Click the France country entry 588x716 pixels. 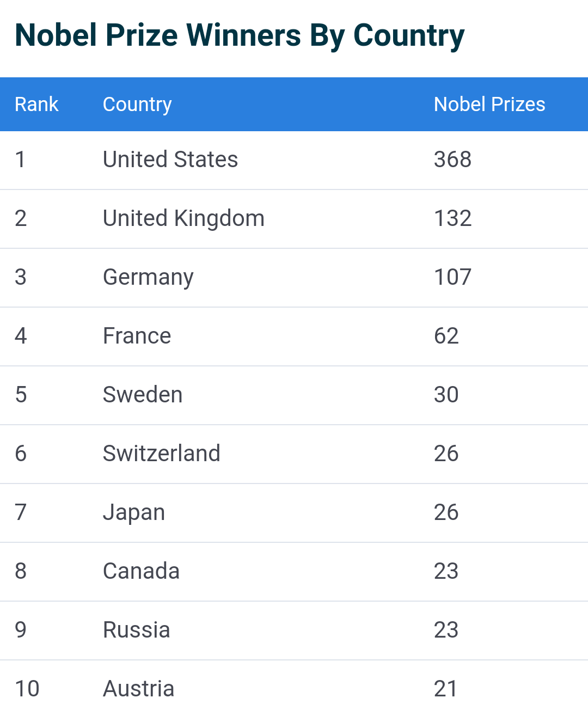click(x=137, y=336)
